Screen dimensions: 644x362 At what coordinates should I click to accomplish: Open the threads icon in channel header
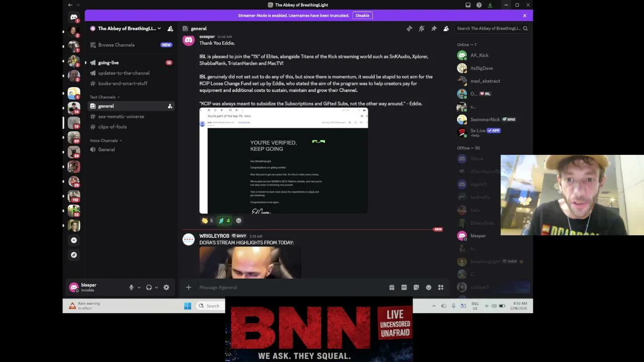[409, 29]
